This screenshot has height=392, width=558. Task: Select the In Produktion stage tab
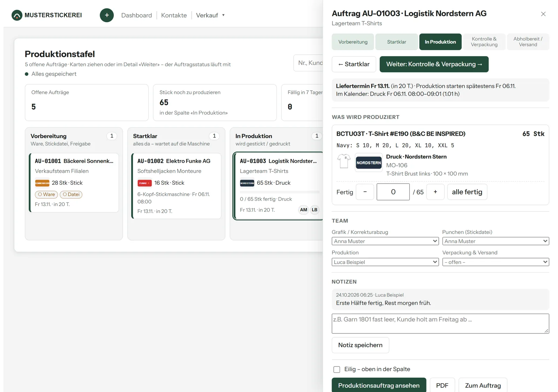pyautogui.click(x=440, y=42)
